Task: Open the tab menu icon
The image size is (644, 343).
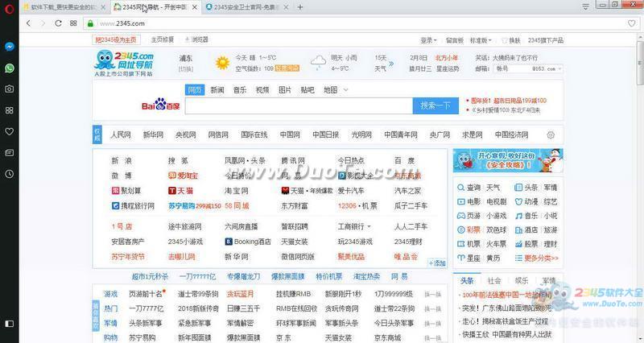Action: [x=586, y=6]
